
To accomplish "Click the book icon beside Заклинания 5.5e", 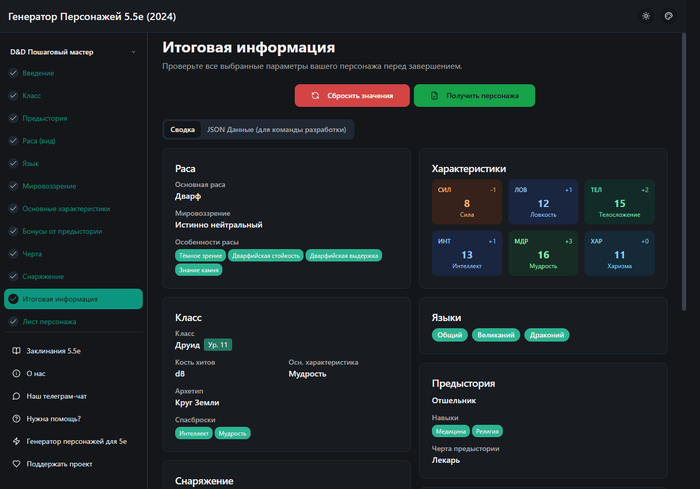I will click(x=16, y=351).
